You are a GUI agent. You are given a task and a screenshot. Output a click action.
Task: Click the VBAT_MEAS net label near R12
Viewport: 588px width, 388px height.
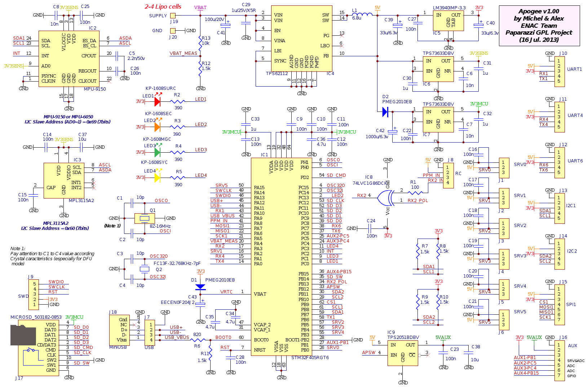pos(184,53)
